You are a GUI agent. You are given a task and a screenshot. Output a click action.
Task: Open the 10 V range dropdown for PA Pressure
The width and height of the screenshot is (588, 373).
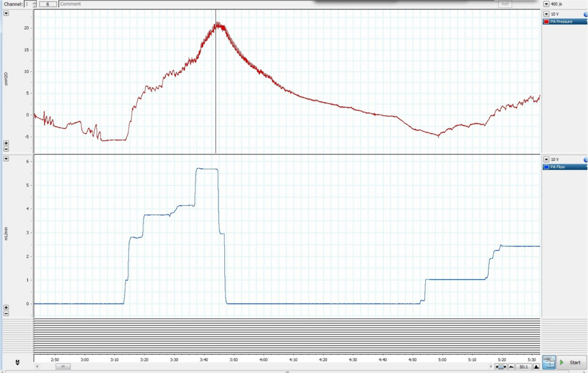(546, 14)
